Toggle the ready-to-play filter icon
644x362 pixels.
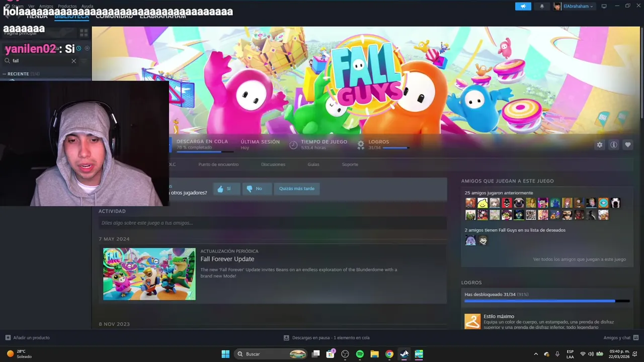87,48
